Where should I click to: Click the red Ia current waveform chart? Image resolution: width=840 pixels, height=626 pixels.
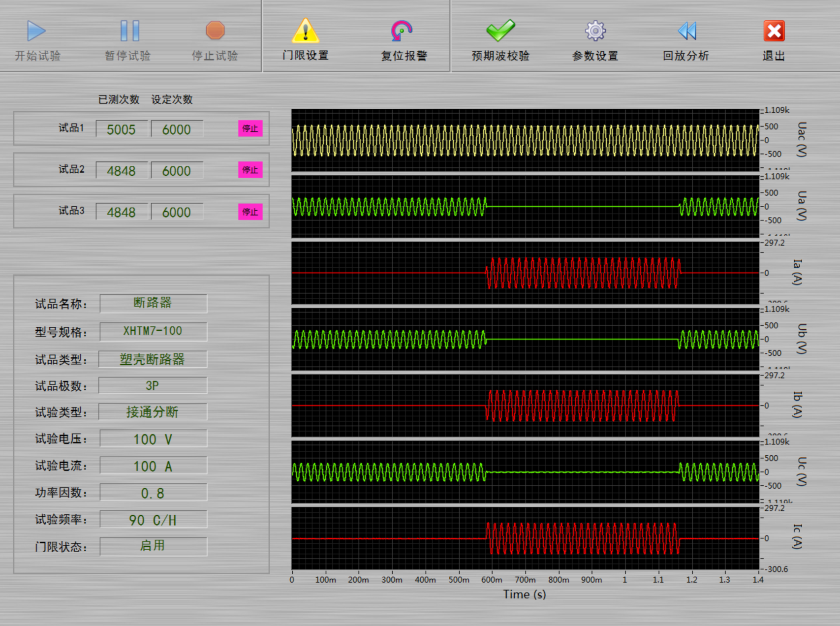click(525, 273)
